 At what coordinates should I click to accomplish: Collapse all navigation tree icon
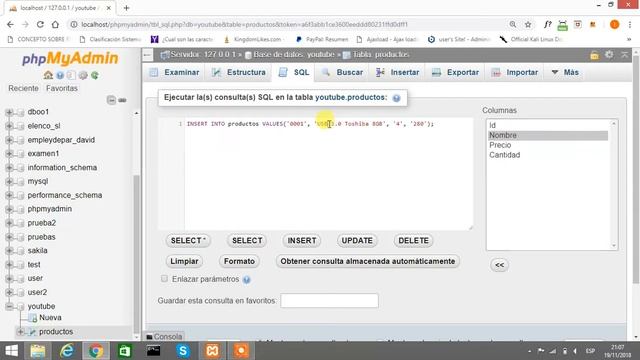[111, 100]
